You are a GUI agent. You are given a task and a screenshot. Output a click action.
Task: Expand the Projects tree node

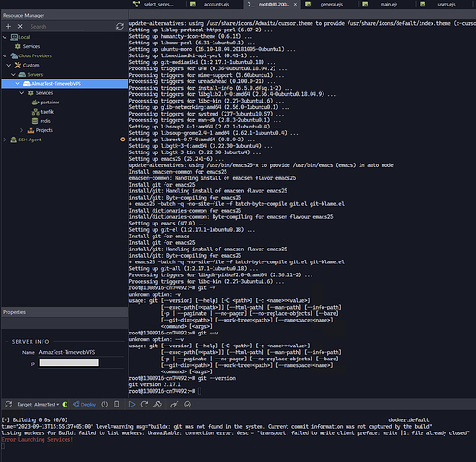pos(21,130)
